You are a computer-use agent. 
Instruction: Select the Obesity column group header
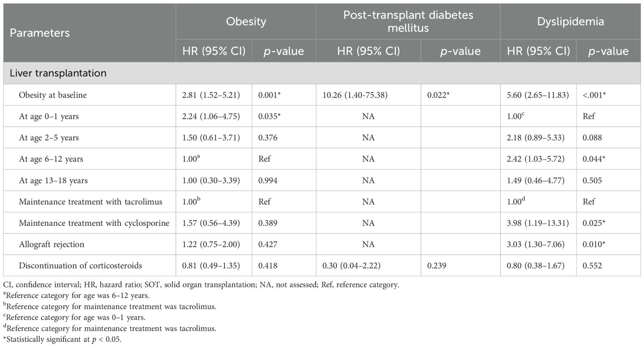click(246, 22)
